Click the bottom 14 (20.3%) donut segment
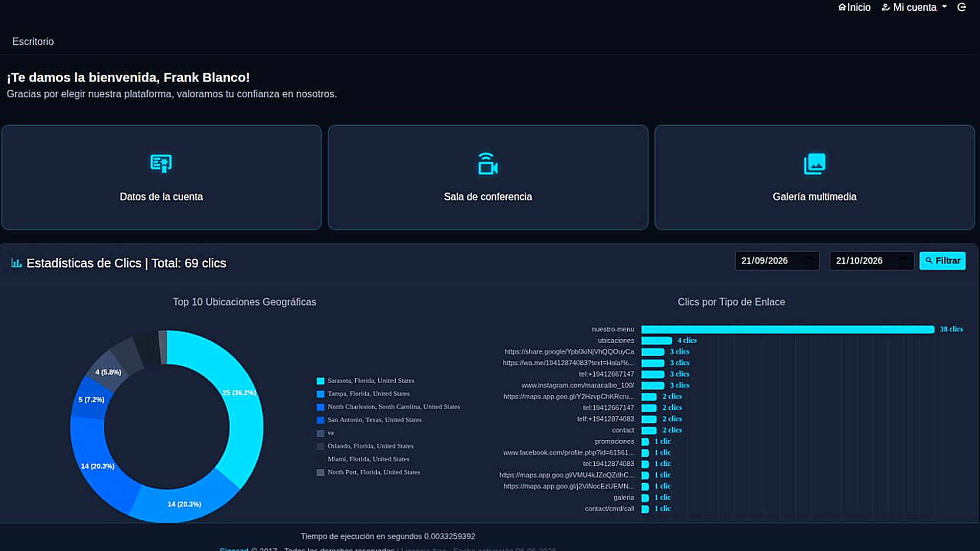Viewport: 980px width, 551px height. pos(184,504)
